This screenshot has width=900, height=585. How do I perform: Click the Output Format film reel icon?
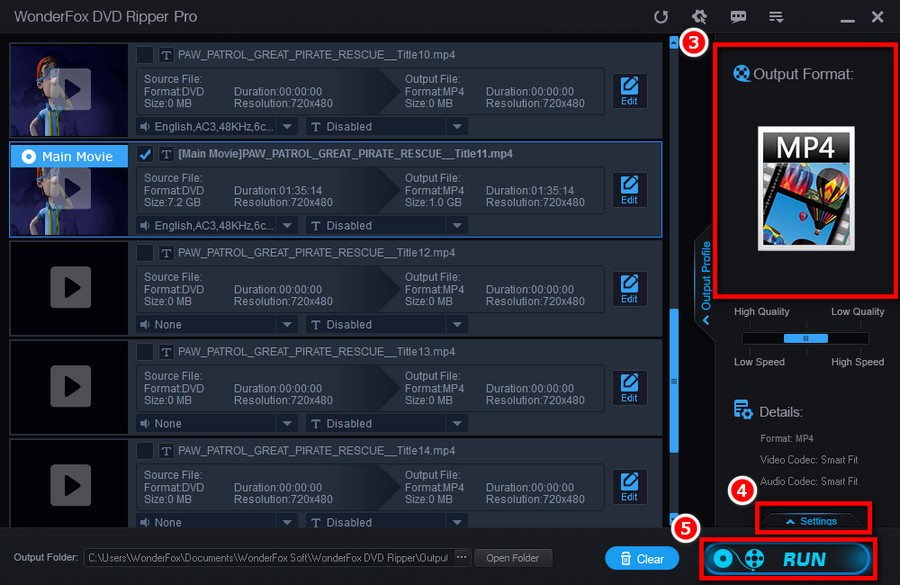742,73
